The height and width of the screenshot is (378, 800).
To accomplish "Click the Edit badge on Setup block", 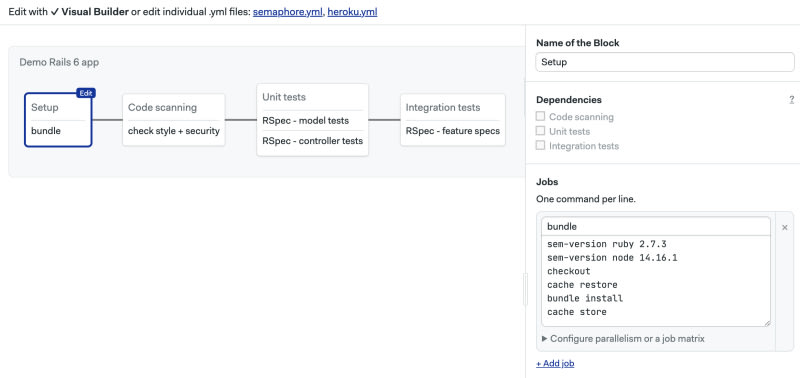I will [86, 93].
